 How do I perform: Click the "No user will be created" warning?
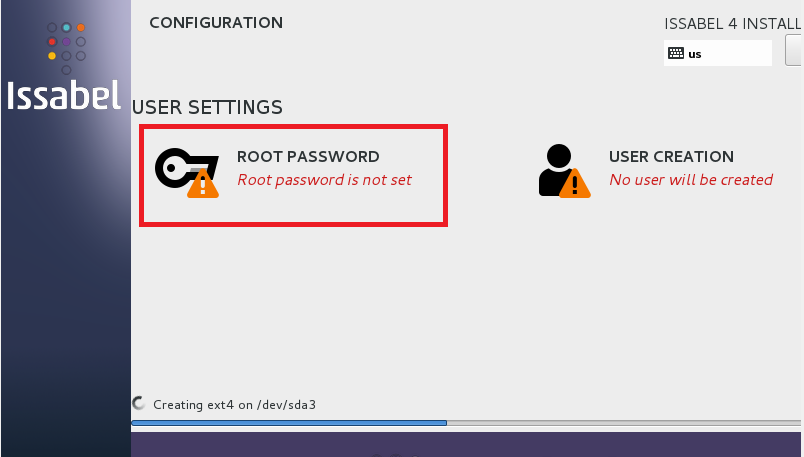tap(691, 180)
